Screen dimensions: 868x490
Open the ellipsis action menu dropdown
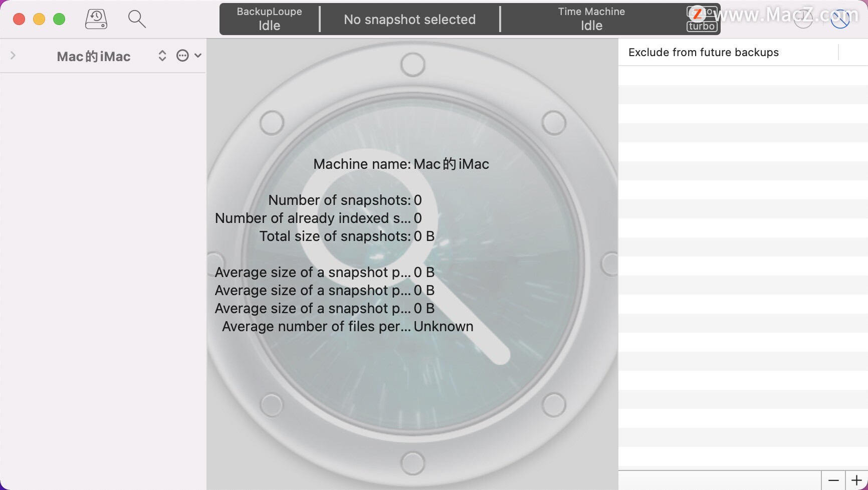tap(189, 56)
